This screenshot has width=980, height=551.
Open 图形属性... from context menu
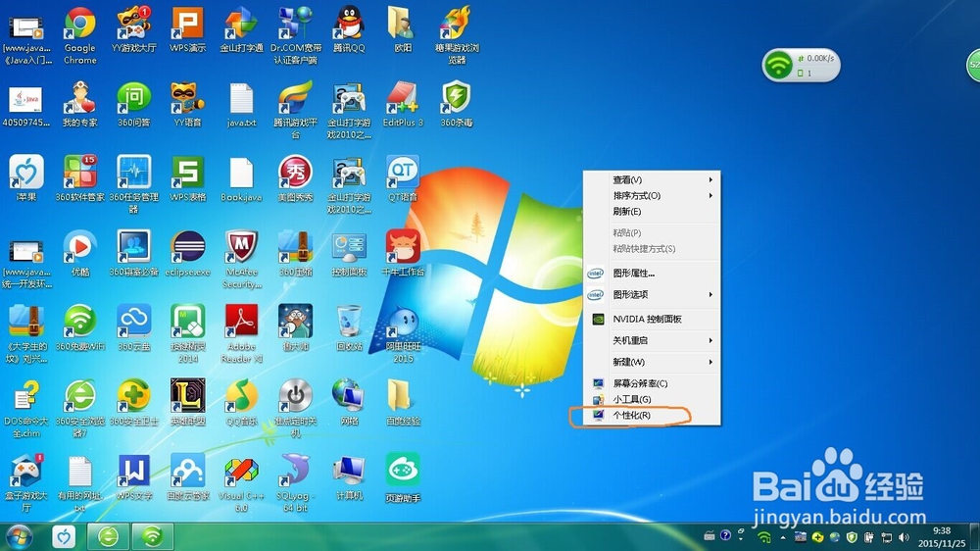[652, 273]
